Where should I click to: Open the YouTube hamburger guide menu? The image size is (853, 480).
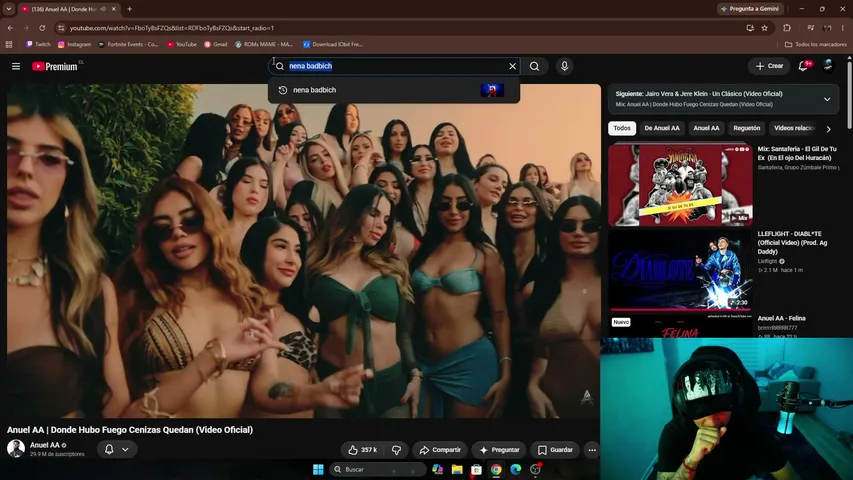(16, 66)
